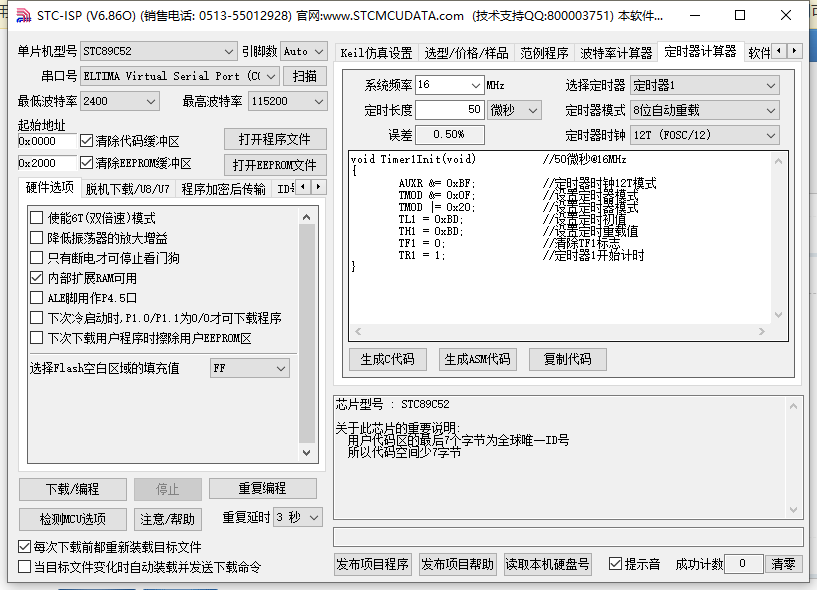Click 清零 counter reset button
817x590 pixels.
click(783, 564)
